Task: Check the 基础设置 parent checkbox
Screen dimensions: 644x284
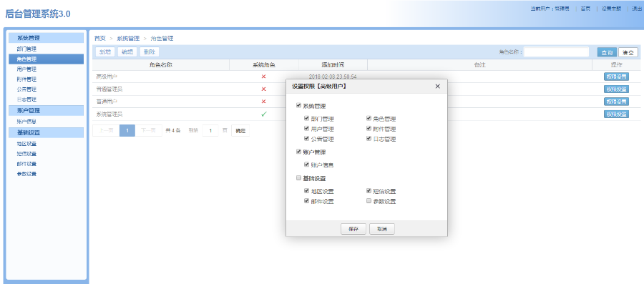Action: tap(298, 178)
